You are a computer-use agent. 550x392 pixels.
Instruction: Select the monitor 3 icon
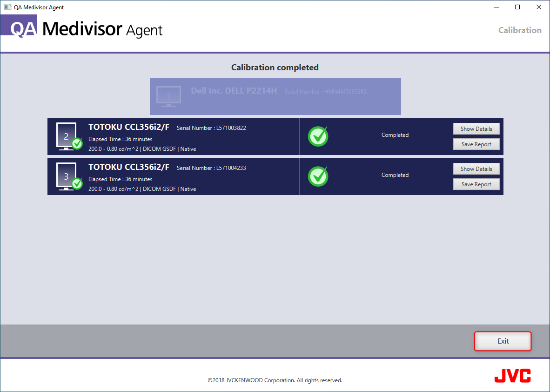(x=69, y=176)
